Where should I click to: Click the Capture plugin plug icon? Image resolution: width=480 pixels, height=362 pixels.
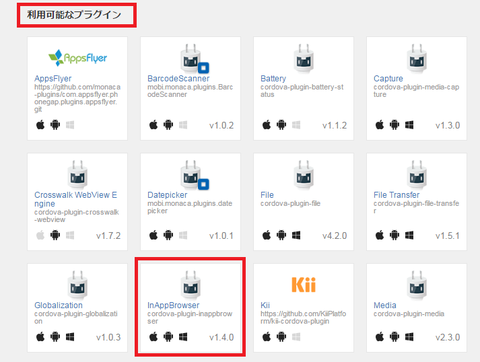[417, 59]
